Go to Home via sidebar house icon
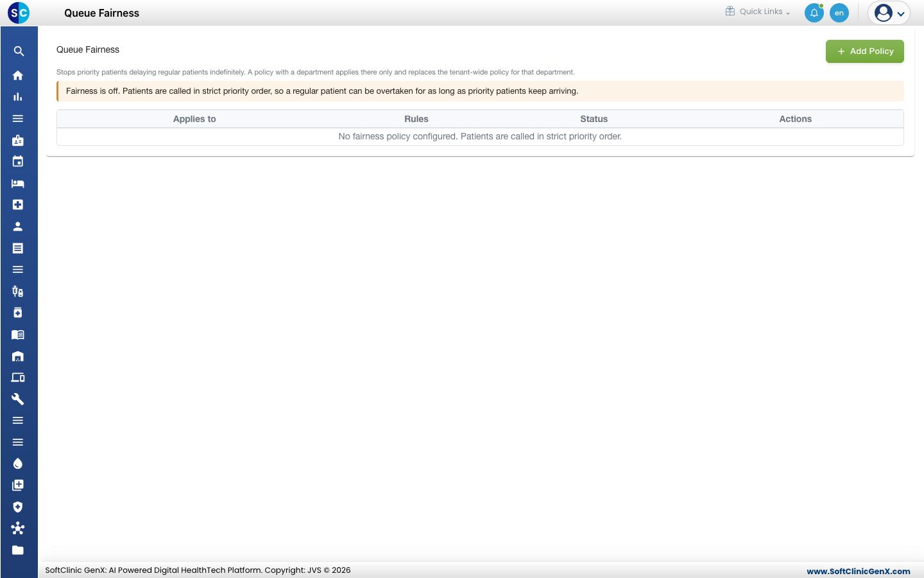Image resolution: width=924 pixels, height=578 pixels. (x=18, y=75)
